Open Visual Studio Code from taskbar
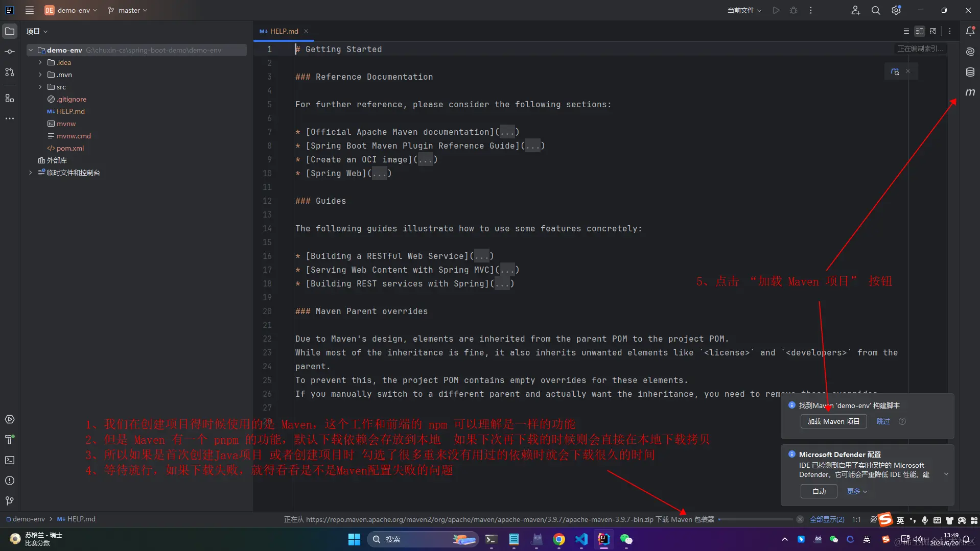The image size is (980, 551). [581, 539]
